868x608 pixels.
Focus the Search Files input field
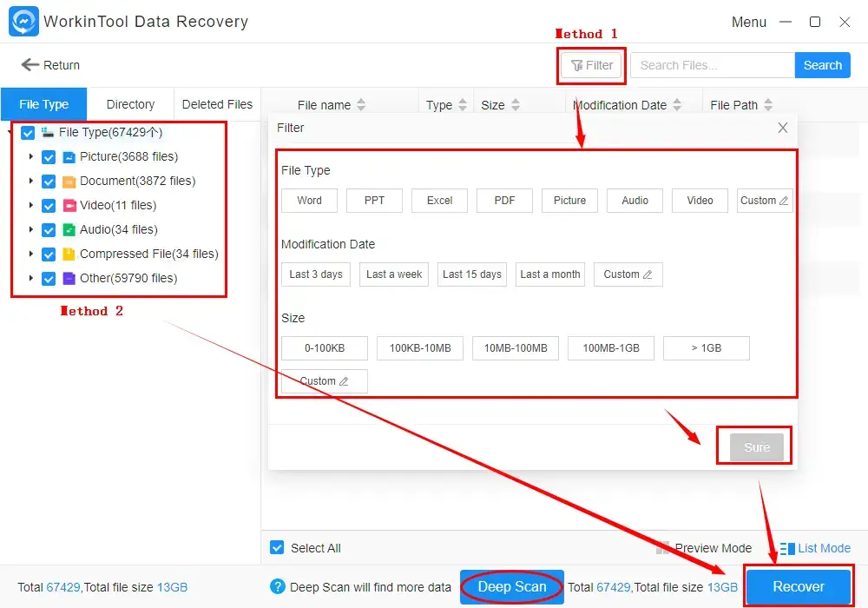713,65
